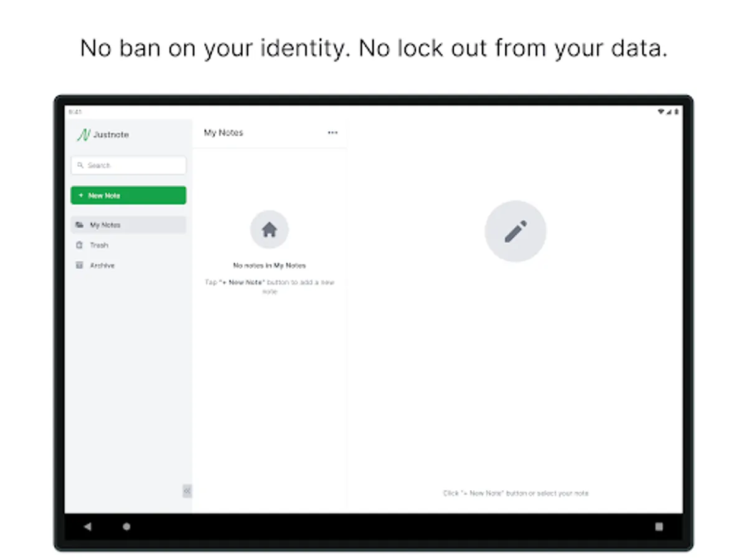Click the pencil edit icon in editor pane
This screenshot has width=747, height=560.
click(515, 231)
